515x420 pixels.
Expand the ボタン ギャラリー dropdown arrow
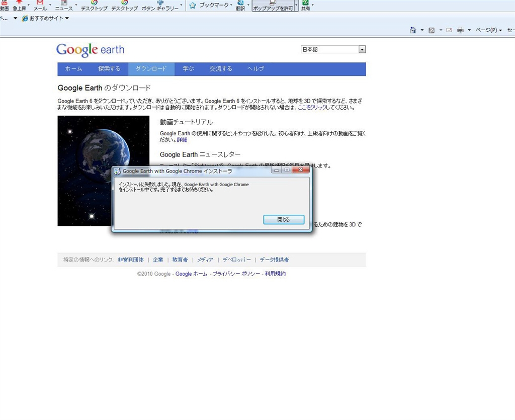tap(181, 5)
